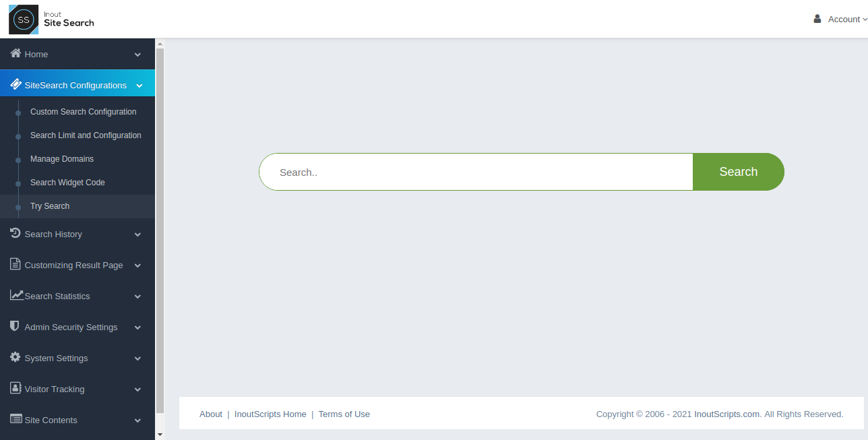Open the Search Statistics sidebar menu

[77, 296]
